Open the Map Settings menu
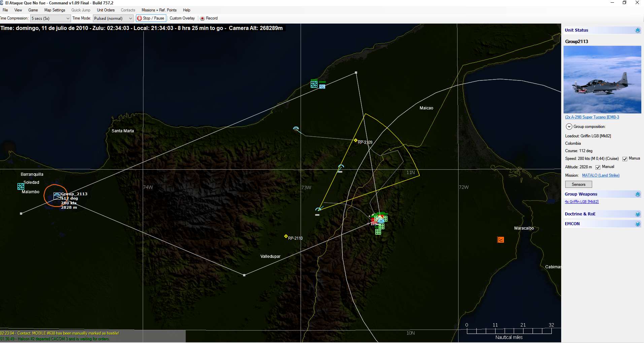 coord(55,10)
